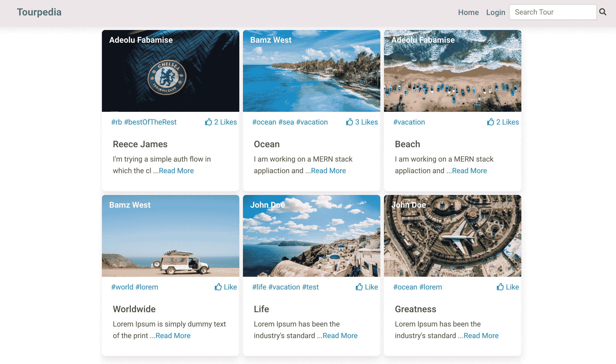Click thumbs-up on the Ocean card
The height and width of the screenshot is (364, 616).
pyautogui.click(x=362, y=122)
